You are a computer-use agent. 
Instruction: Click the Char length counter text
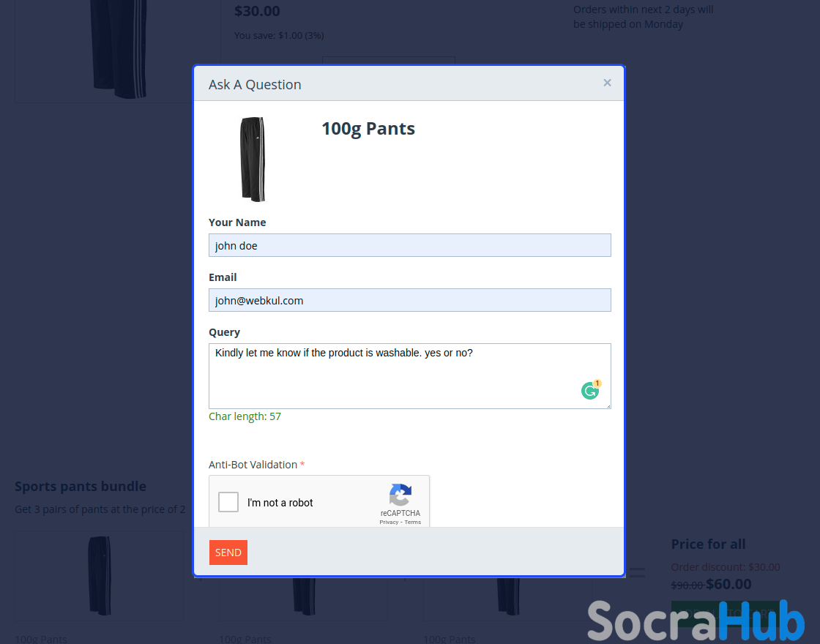245,416
